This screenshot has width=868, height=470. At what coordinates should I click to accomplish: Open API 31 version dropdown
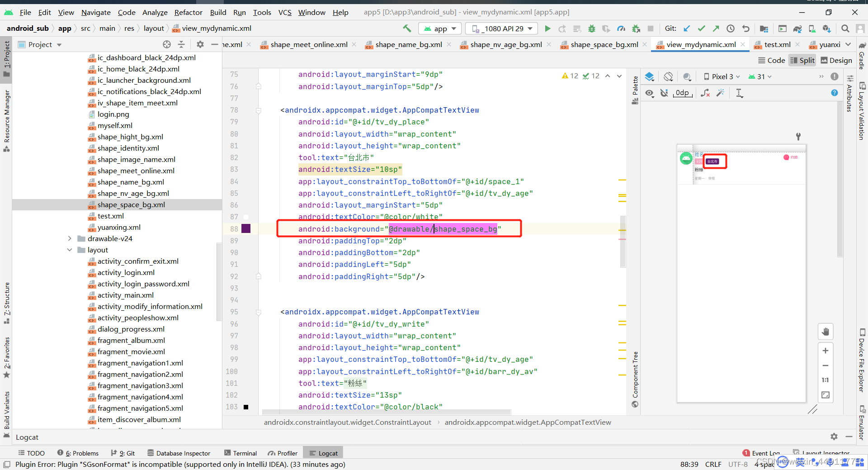[760, 76]
